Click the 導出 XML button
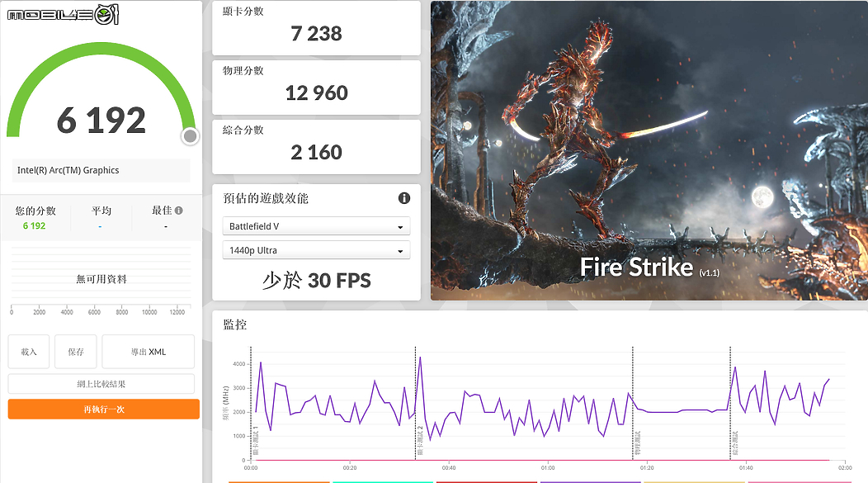868x483 pixels. point(149,352)
